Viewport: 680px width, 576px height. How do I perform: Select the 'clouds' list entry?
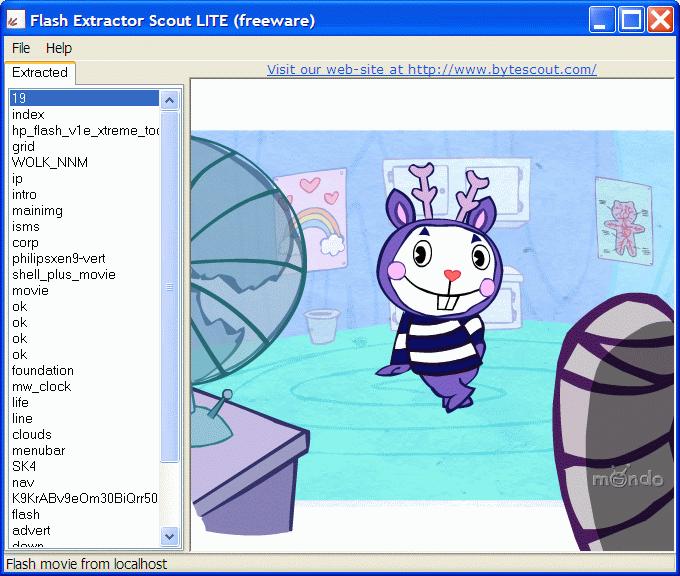click(84, 435)
